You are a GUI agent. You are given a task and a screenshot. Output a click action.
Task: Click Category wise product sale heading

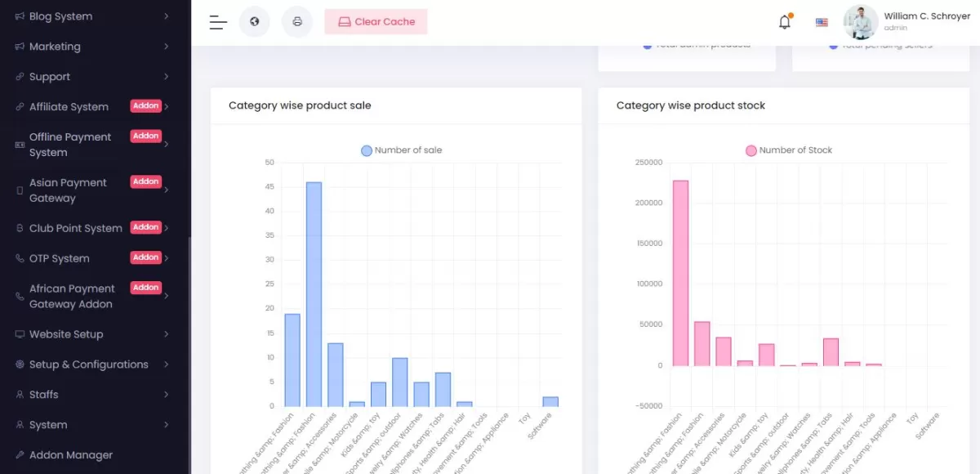pyautogui.click(x=300, y=105)
